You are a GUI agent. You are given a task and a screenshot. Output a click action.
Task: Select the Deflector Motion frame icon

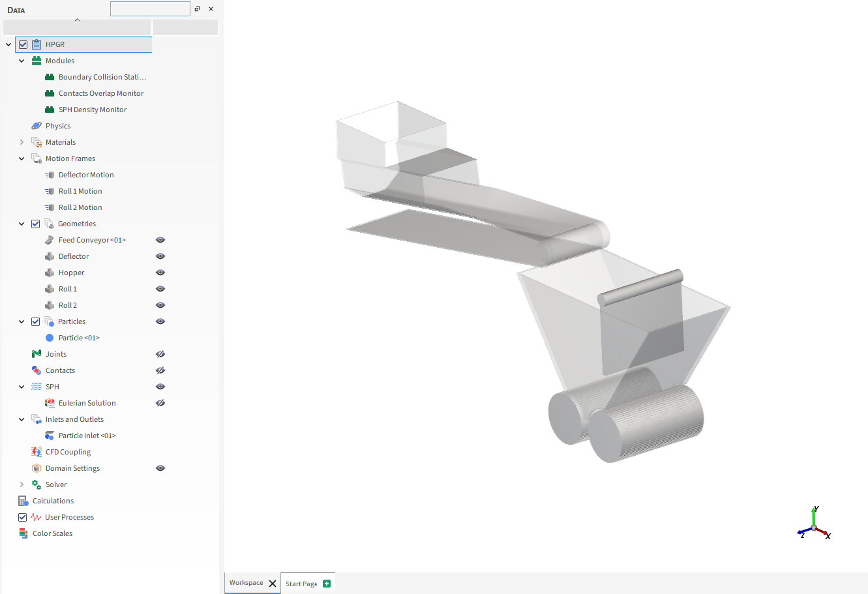(50, 175)
